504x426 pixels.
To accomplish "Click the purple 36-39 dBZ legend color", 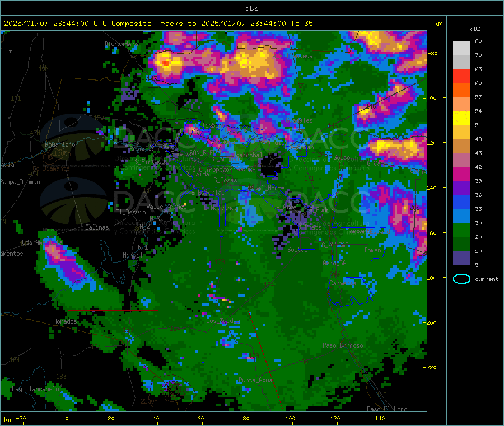I will (461, 188).
